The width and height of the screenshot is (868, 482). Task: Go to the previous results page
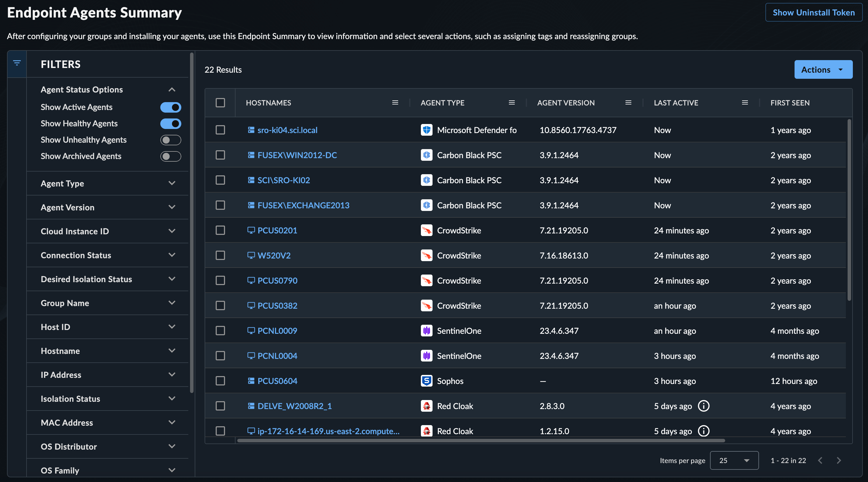point(820,460)
